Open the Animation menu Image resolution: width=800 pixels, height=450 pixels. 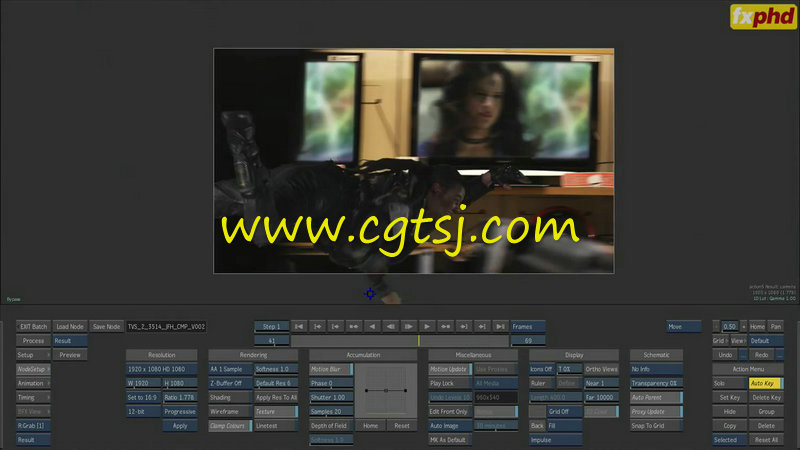point(33,383)
